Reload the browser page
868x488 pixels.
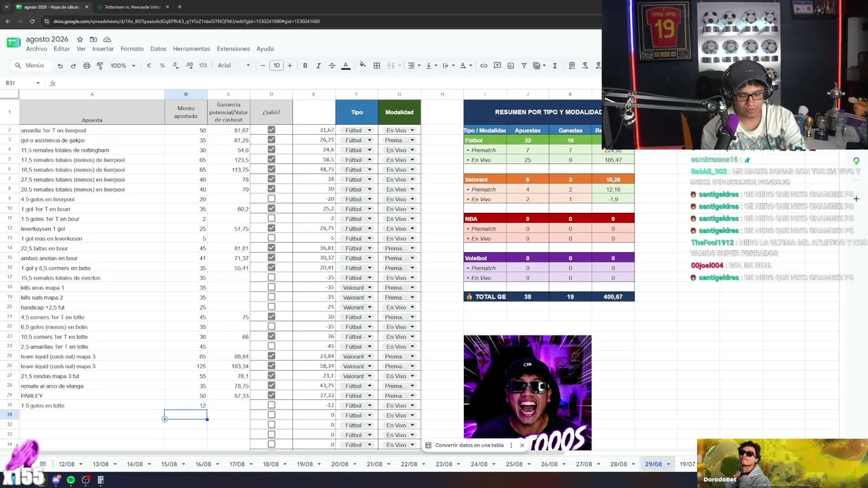click(x=32, y=21)
